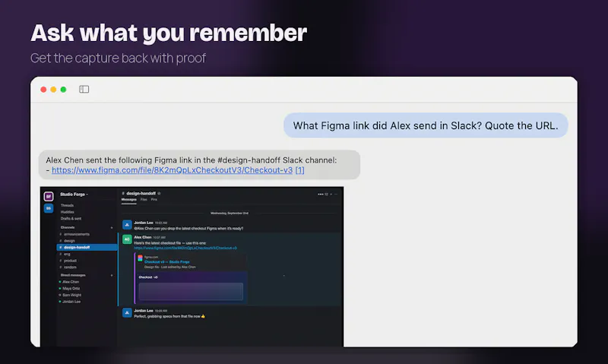Viewport: 608px width, 364px height.
Task: Open the member count at channel header right
Action: 323,195
